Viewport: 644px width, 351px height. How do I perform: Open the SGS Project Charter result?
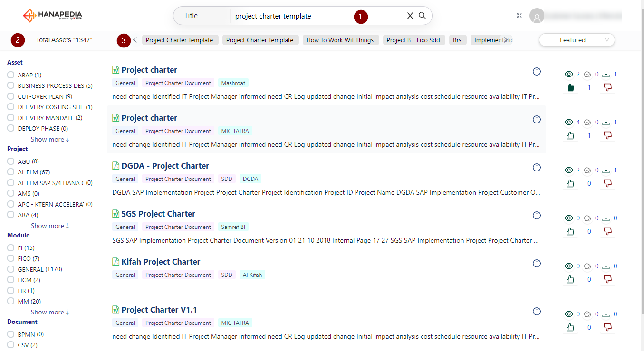point(158,214)
